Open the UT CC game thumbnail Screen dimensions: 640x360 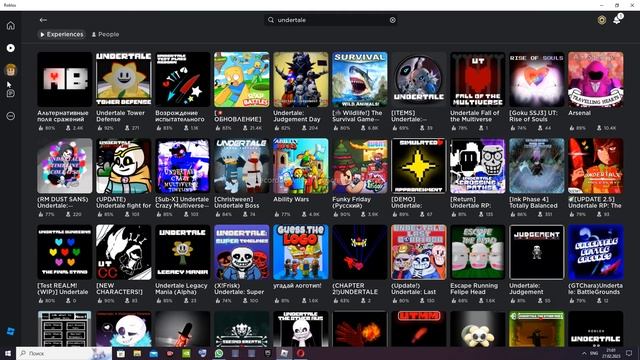pos(124,252)
